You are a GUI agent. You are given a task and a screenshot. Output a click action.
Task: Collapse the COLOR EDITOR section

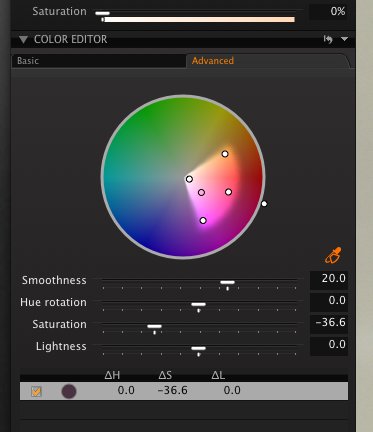click(23, 40)
